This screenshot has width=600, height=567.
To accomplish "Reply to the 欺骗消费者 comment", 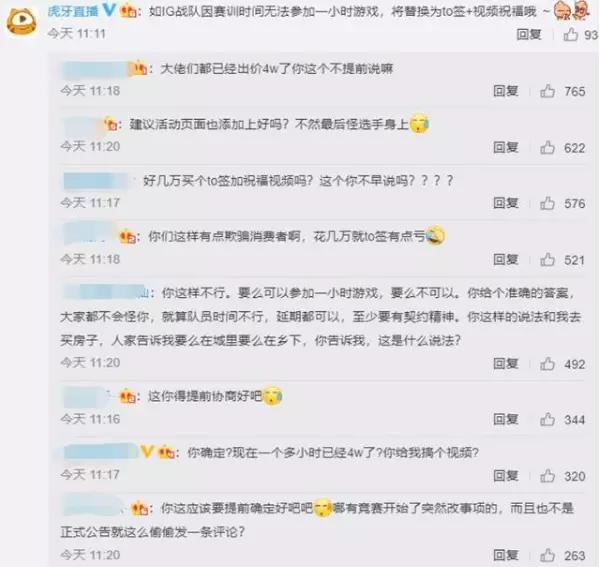I will pos(505,259).
